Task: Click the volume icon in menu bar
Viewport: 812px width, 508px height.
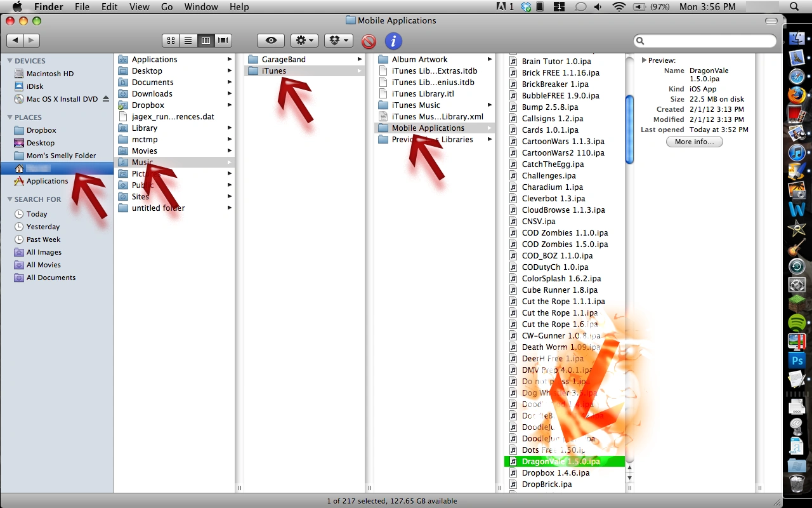Action: 599,7
